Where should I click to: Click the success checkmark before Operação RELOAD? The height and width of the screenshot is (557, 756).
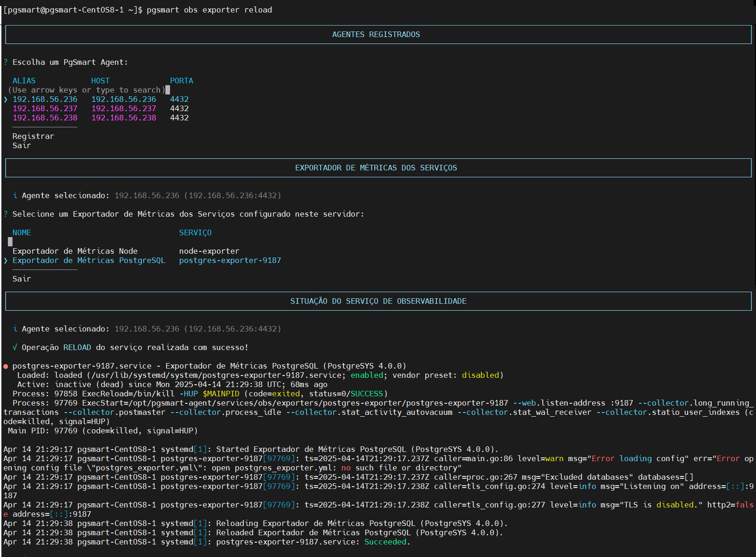coord(15,347)
